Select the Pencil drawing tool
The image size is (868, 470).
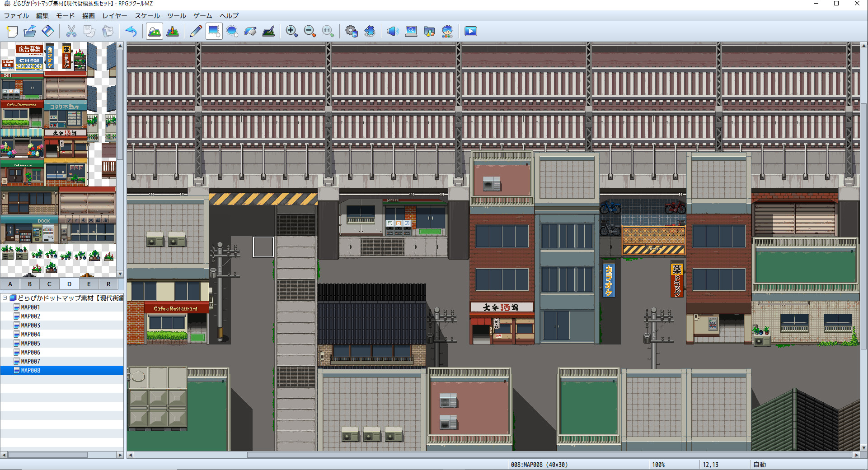coord(196,31)
